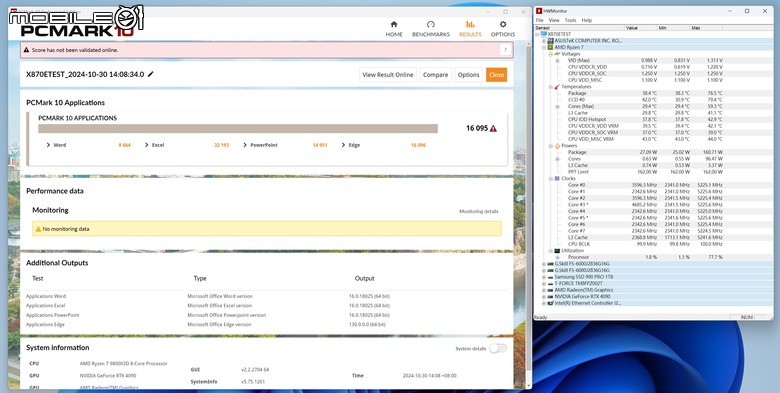Click the No monitoring data notice
The image size is (780, 393).
[x=267, y=229]
